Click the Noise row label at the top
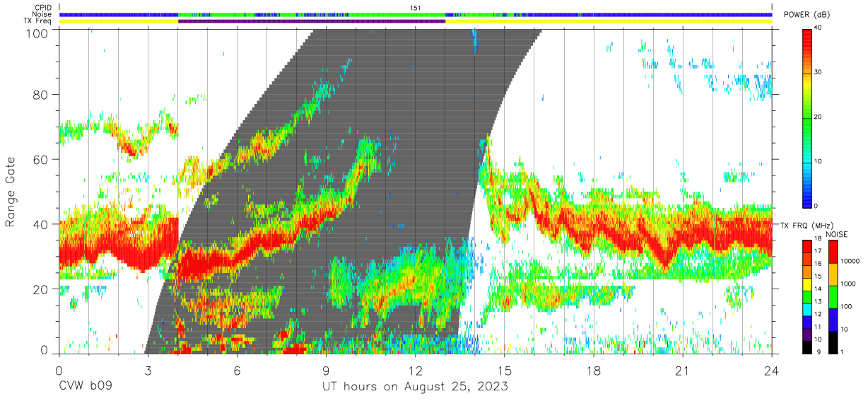The height and width of the screenshot is (401, 868). [x=42, y=14]
